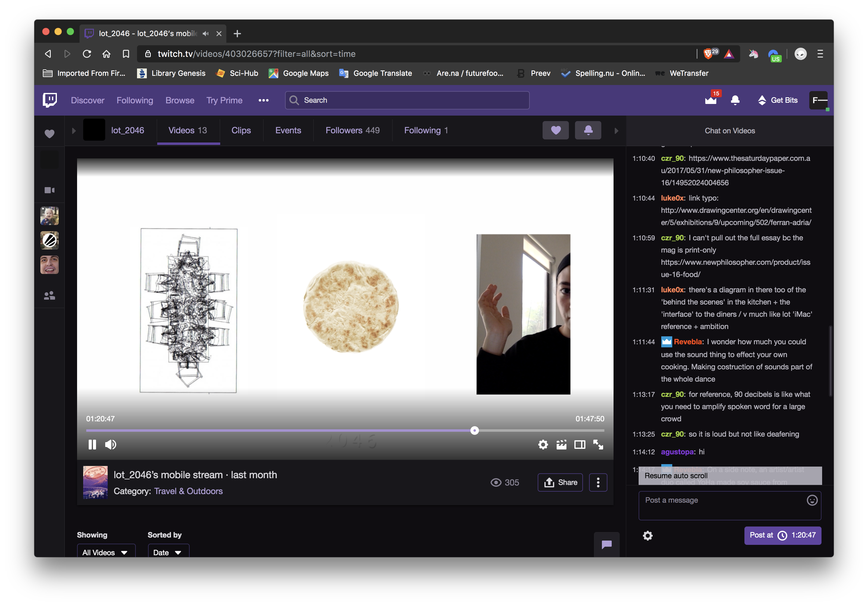
Task: Open emote picker in chat box
Action: [812, 500]
